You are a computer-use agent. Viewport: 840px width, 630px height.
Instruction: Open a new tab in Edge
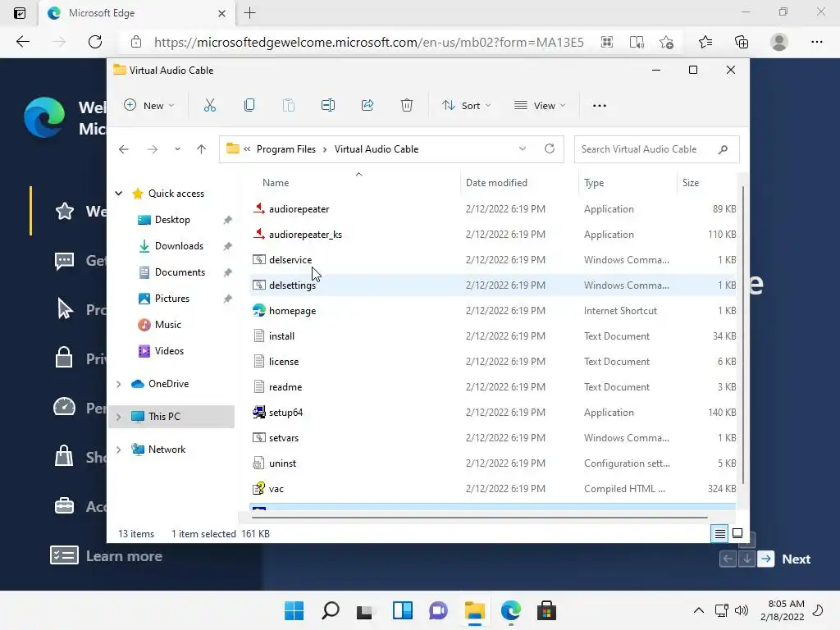pos(249,13)
